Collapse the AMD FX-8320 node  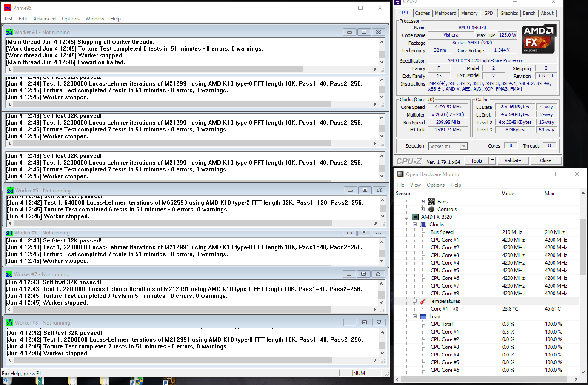(406, 217)
